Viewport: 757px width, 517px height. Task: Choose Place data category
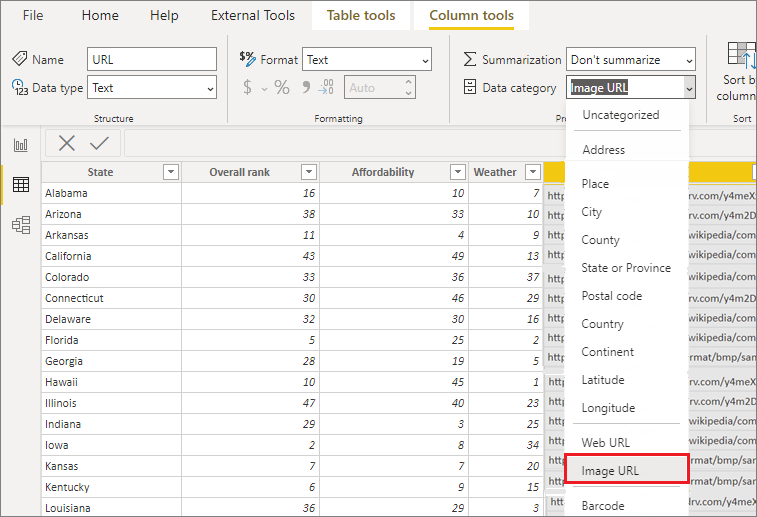pos(595,184)
